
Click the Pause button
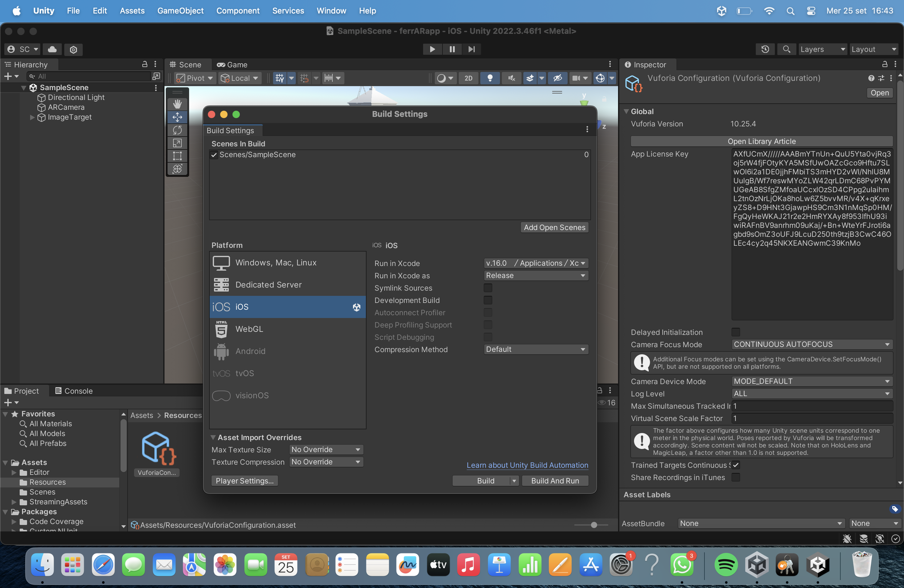pos(452,49)
